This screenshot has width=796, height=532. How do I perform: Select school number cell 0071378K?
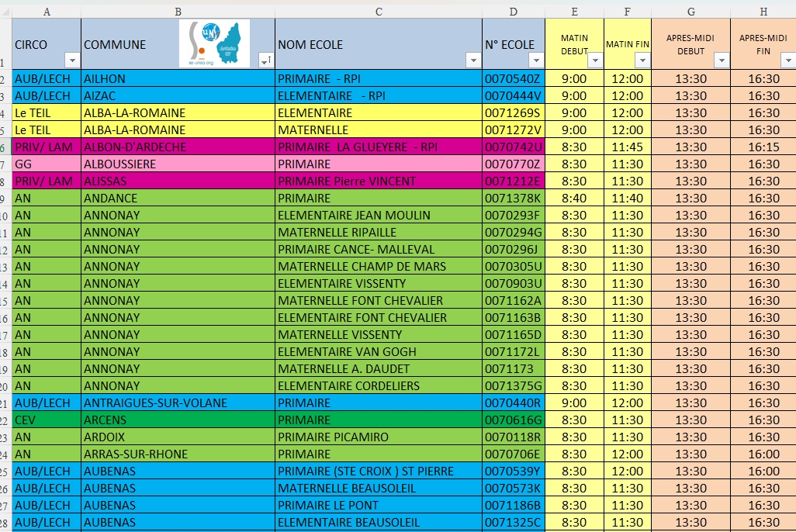(x=513, y=199)
